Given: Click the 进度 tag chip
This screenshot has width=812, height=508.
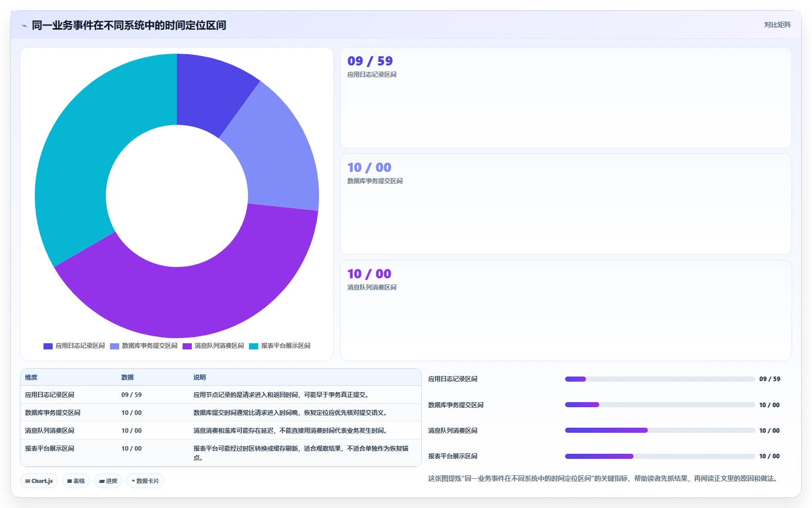Looking at the screenshot, I should click(x=108, y=481).
